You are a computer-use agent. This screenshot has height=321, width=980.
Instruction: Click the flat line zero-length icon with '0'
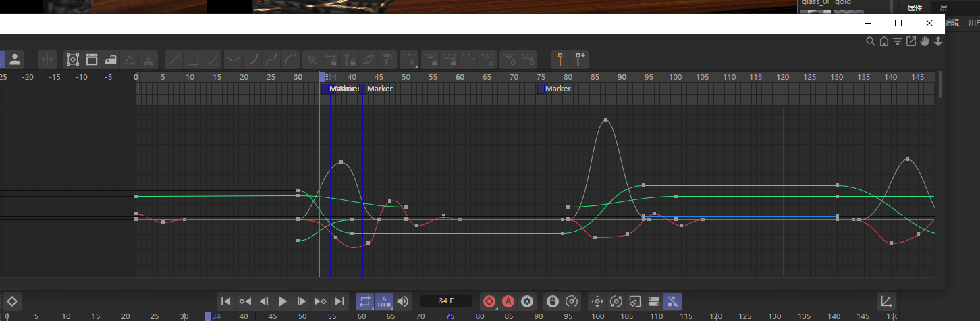pos(529,59)
